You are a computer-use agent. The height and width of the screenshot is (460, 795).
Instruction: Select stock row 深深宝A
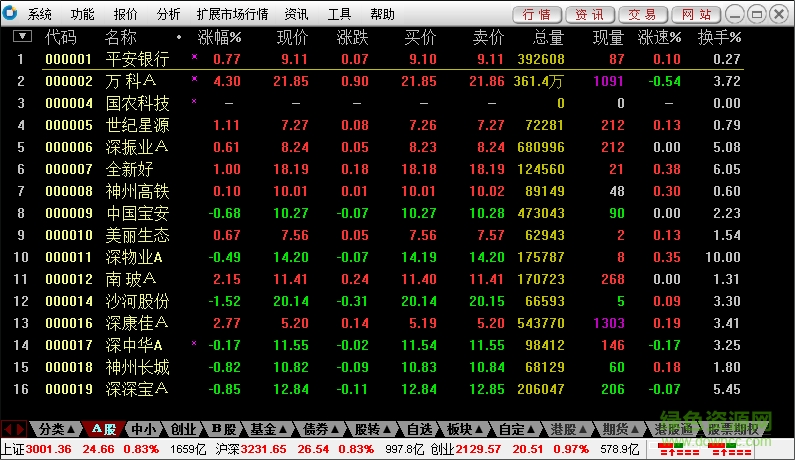point(378,389)
